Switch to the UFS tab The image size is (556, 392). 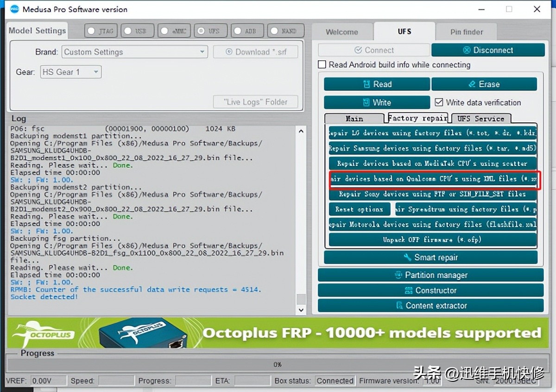[404, 31]
